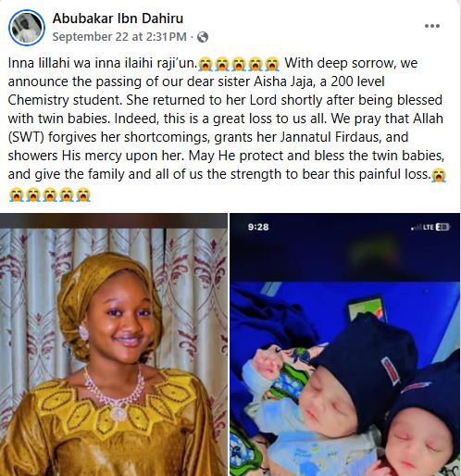The height and width of the screenshot is (476, 461).
Task: Open the Abubakar Ibn Dahiru author name link
Action: [118, 19]
